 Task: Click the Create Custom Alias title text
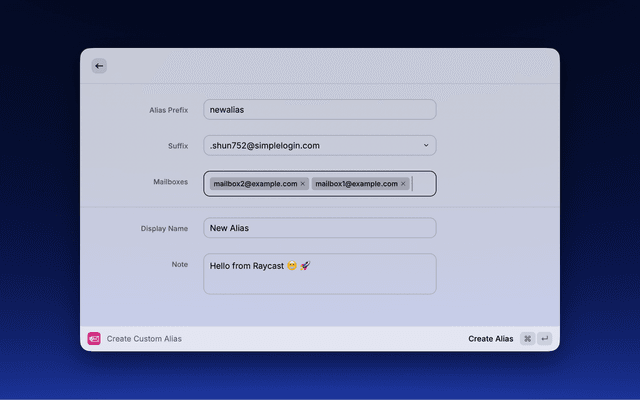(144, 339)
